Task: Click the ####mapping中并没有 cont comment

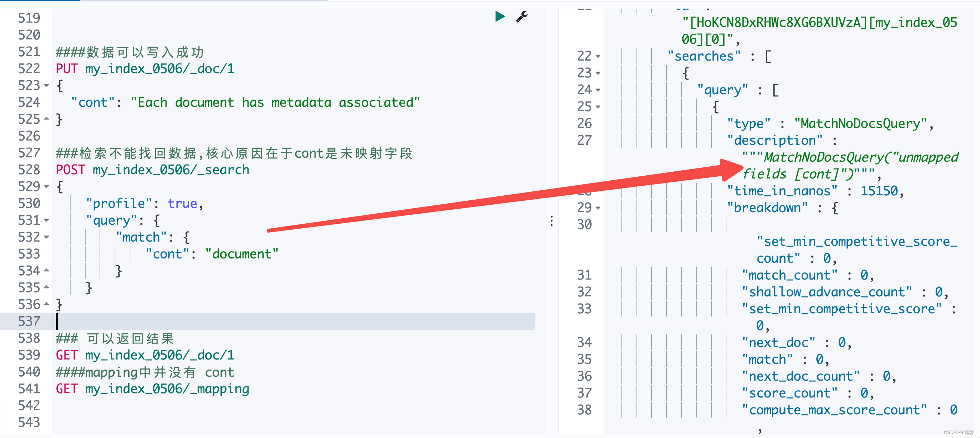Action: coord(145,372)
